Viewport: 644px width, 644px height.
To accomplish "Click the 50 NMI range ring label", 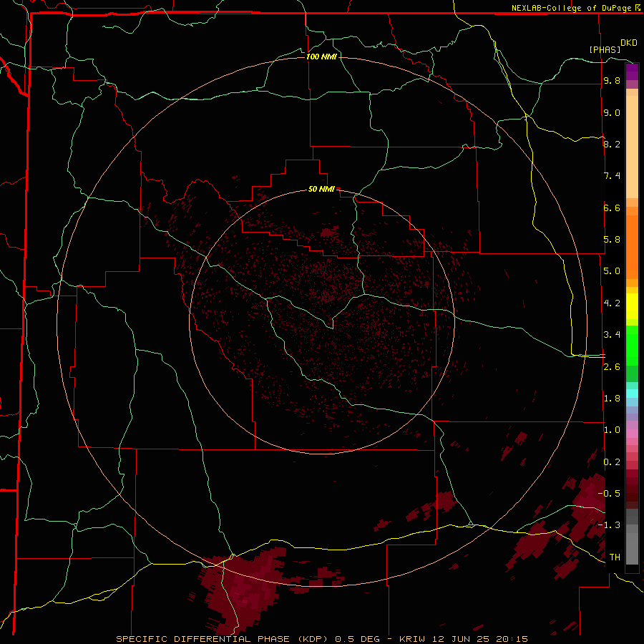I will [x=321, y=189].
